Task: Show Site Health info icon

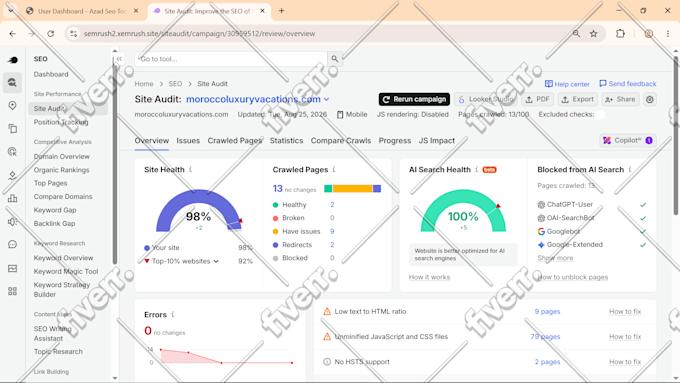Action: coord(190,169)
